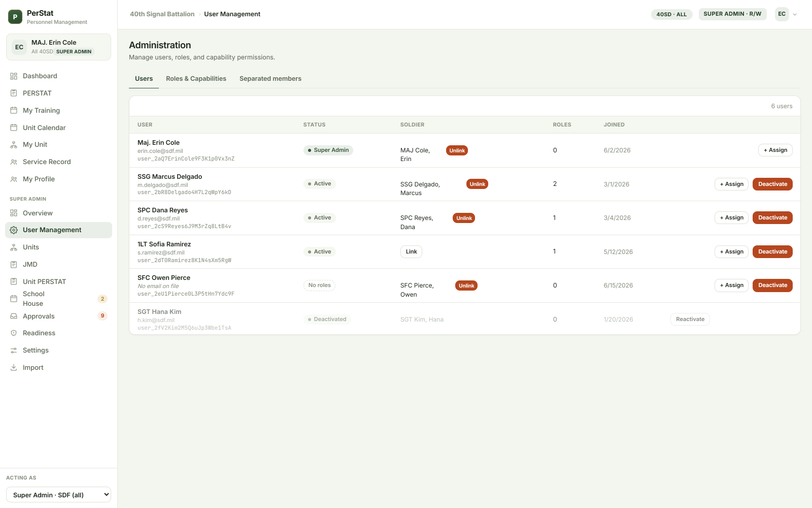
Task: Click the Unit Calendar icon
Action: [14, 128]
